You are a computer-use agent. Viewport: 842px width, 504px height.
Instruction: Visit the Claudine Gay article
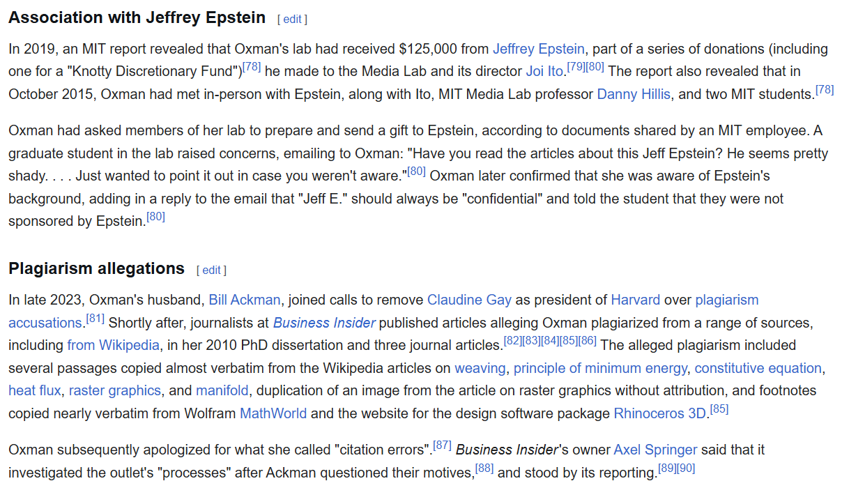469,300
